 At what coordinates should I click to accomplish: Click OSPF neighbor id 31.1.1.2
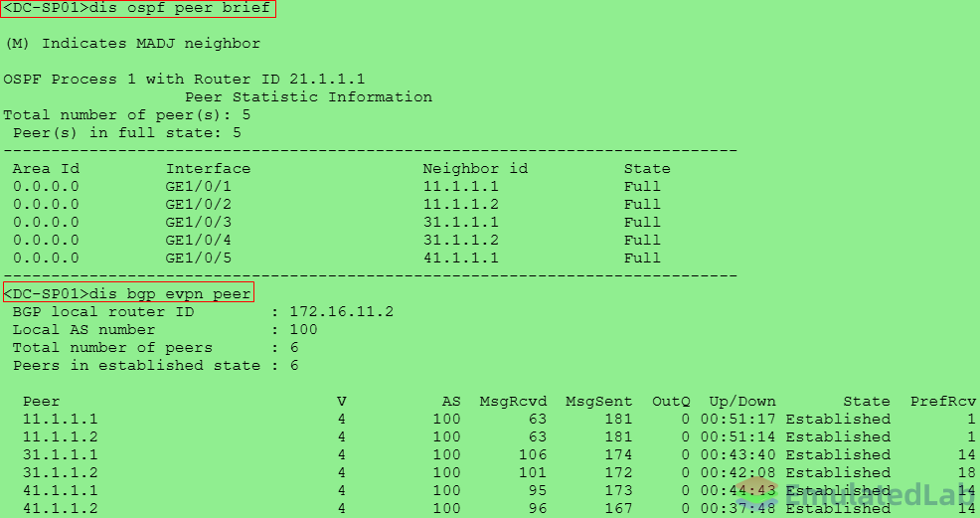click(460, 240)
